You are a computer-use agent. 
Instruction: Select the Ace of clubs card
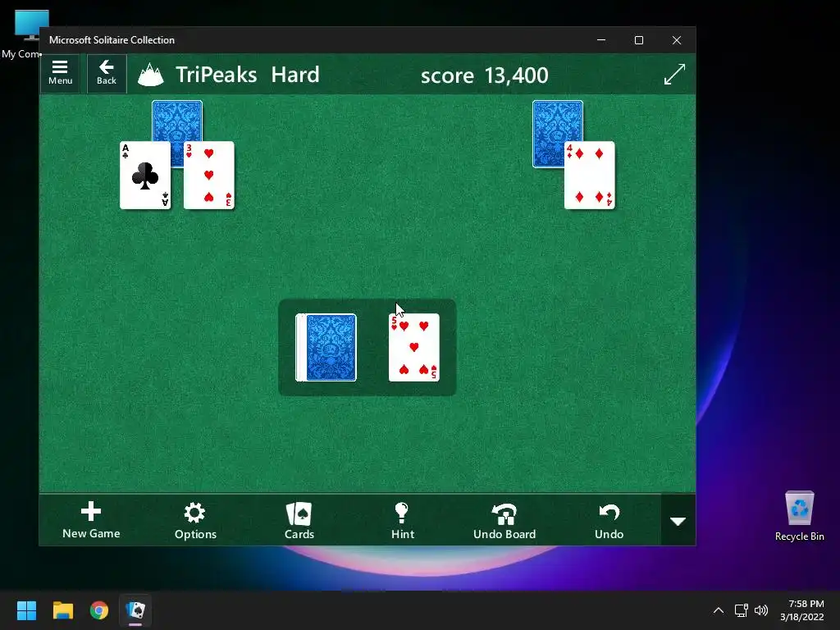click(x=145, y=176)
